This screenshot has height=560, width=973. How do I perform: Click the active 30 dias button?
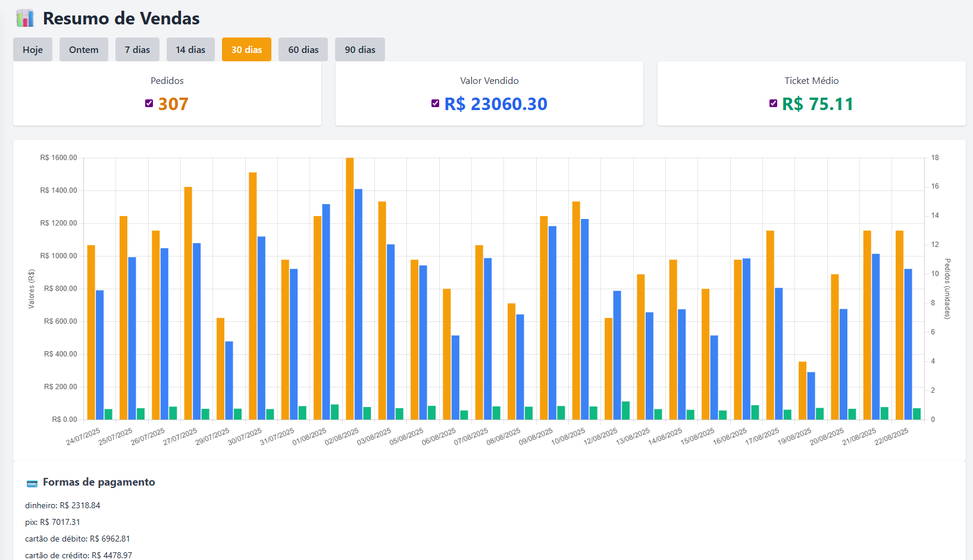pyautogui.click(x=246, y=49)
